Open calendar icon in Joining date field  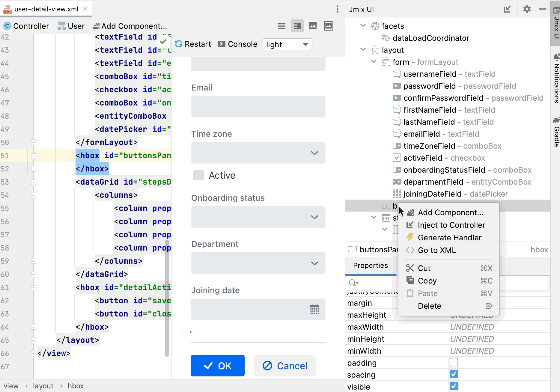point(314,309)
